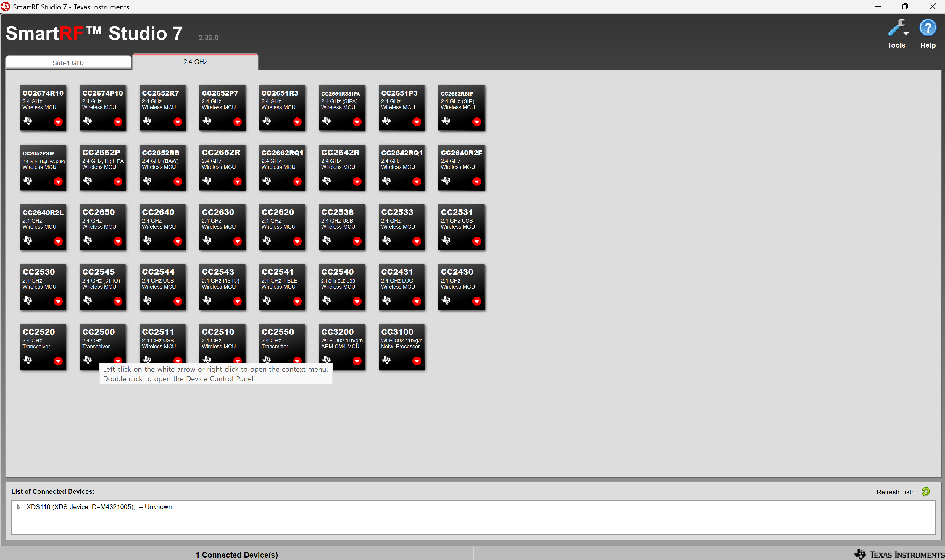Select XDS110 device in connected list
The image size is (945, 560).
tap(99, 507)
